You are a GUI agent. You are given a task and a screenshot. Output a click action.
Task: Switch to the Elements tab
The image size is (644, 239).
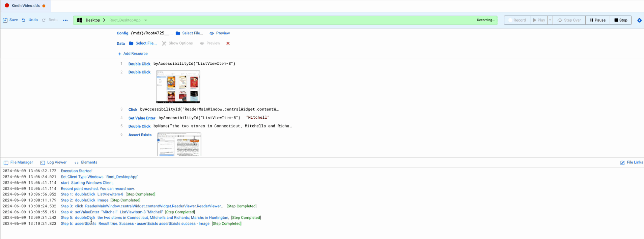coord(86,162)
